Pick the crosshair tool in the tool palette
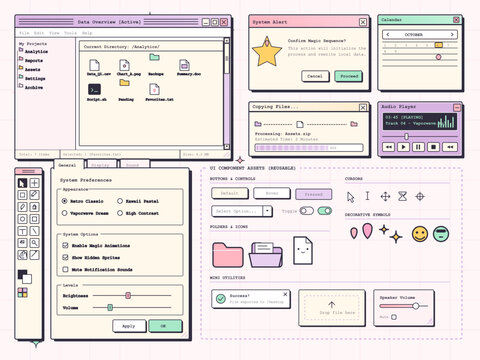 [34, 183]
